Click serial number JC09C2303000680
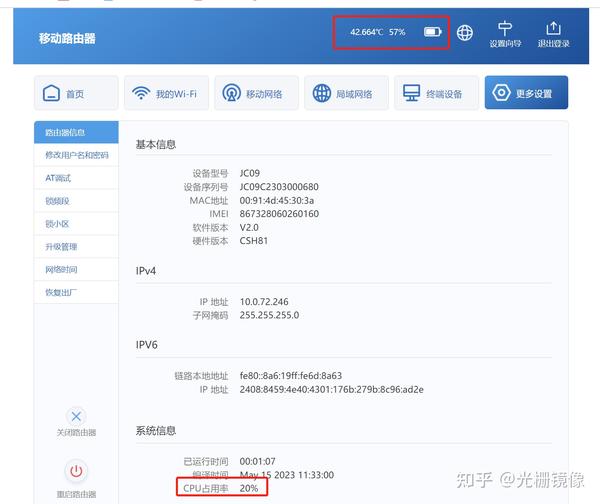 pos(279,187)
